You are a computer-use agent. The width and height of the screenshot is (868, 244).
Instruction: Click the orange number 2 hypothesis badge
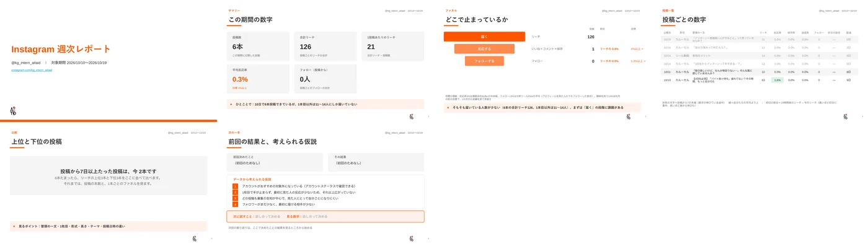pos(235,192)
